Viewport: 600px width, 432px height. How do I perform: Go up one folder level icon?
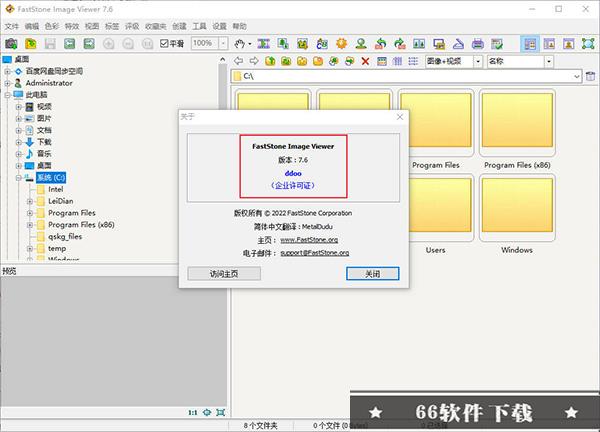coord(271,61)
